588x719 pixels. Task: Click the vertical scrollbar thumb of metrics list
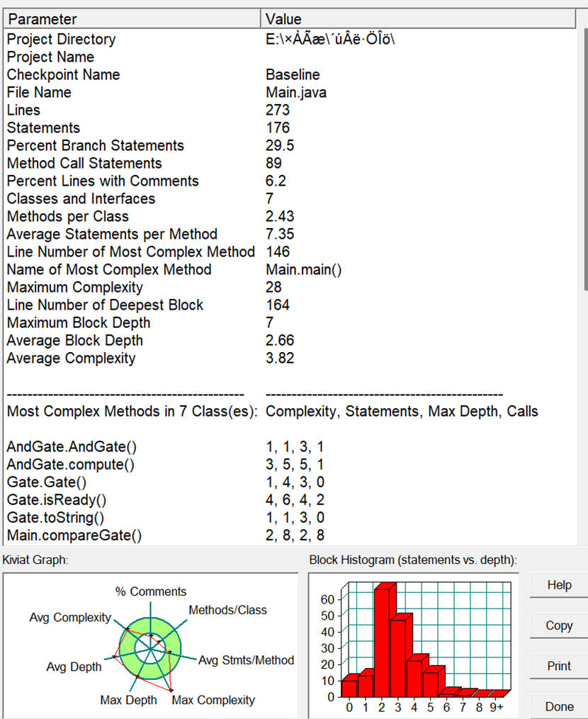tap(586, 159)
